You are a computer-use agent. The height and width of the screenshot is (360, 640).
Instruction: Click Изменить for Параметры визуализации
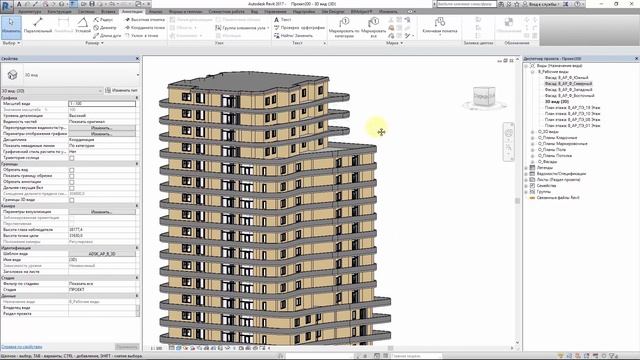[102, 212]
